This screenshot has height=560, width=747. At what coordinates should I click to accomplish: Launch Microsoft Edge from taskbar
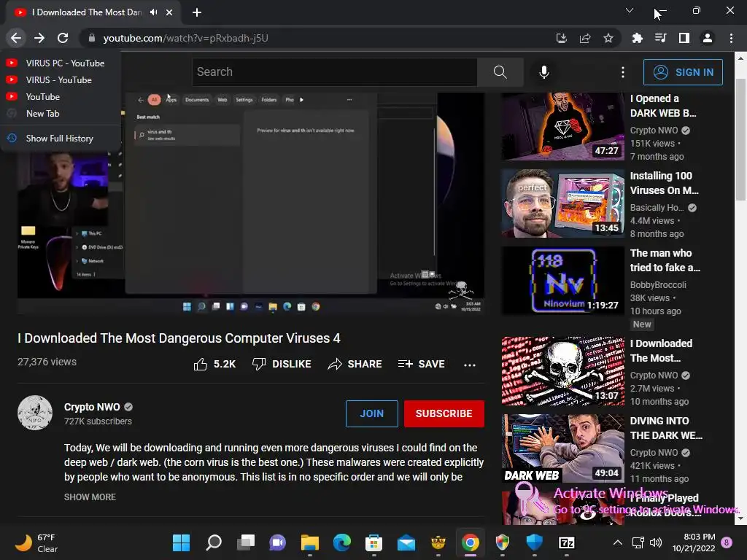(x=342, y=542)
